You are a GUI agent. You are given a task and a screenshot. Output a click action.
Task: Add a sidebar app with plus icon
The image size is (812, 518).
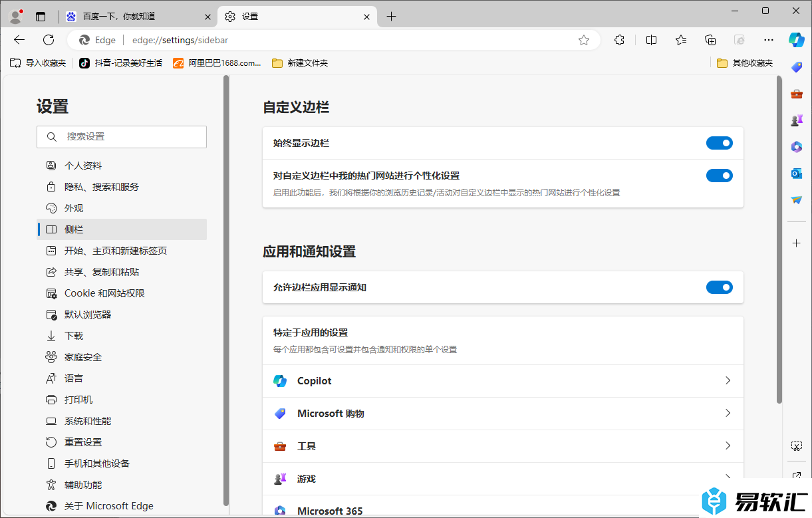pos(796,243)
